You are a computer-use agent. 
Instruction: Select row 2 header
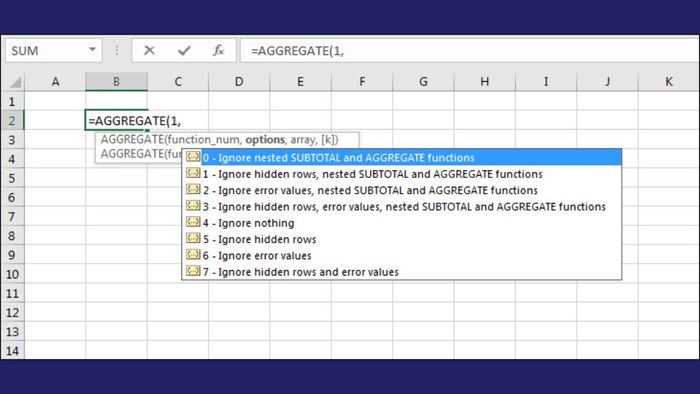12,120
